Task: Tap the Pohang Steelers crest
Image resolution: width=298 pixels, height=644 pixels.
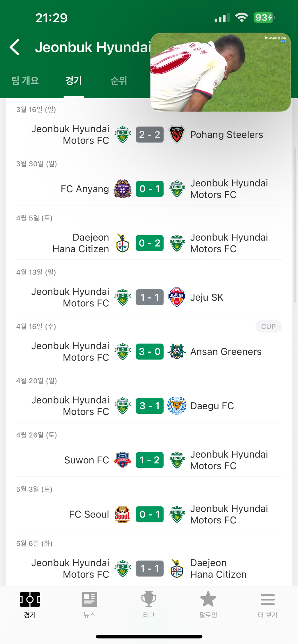Action: pyautogui.click(x=177, y=135)
